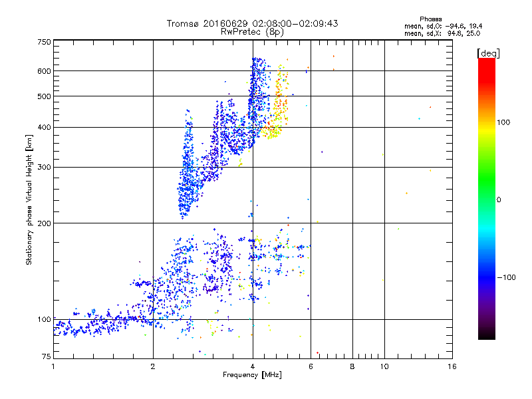Click the x-axis tick label '6'
This screenshot has width=532, height=399.
311,366
